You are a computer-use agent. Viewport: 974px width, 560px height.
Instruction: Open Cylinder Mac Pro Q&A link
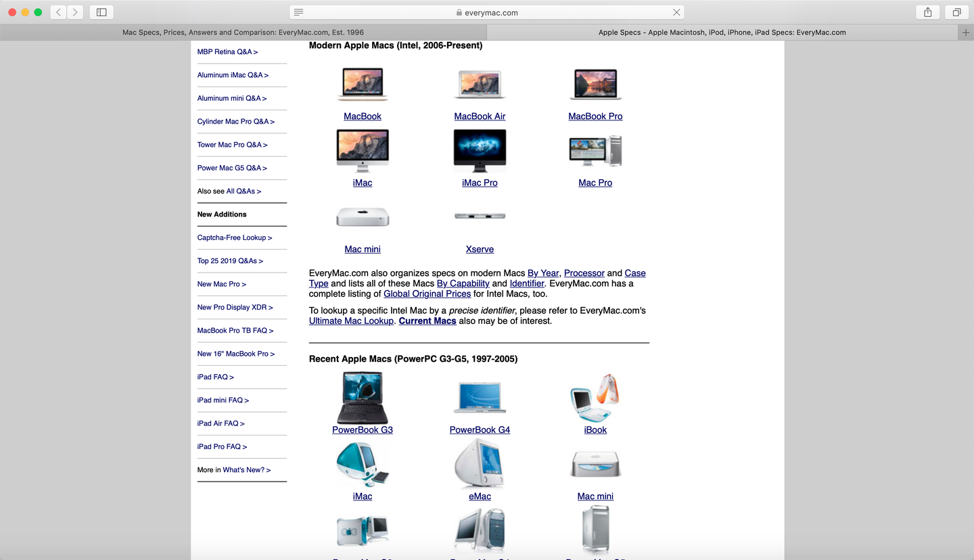point(236,122)
